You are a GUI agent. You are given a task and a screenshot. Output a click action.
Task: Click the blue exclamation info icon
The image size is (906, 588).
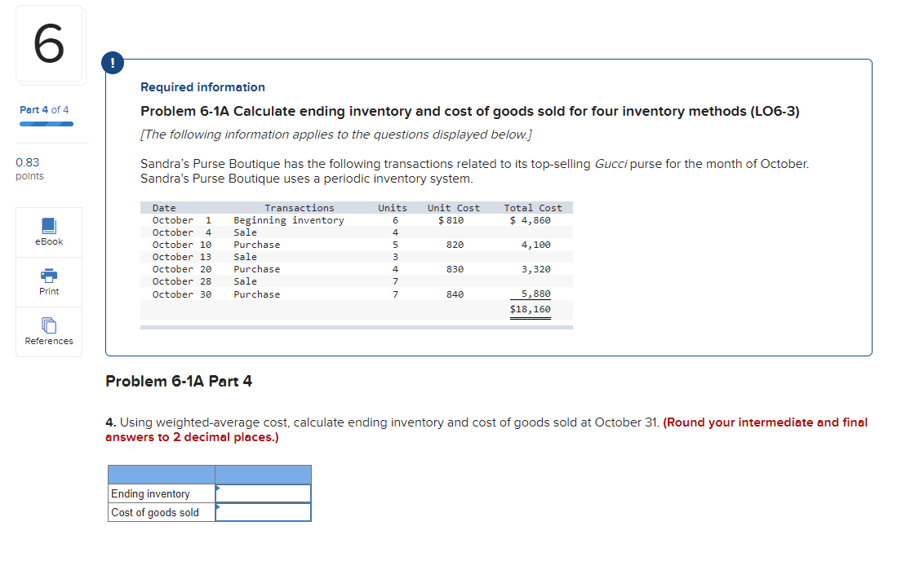[x=113, y=62]
